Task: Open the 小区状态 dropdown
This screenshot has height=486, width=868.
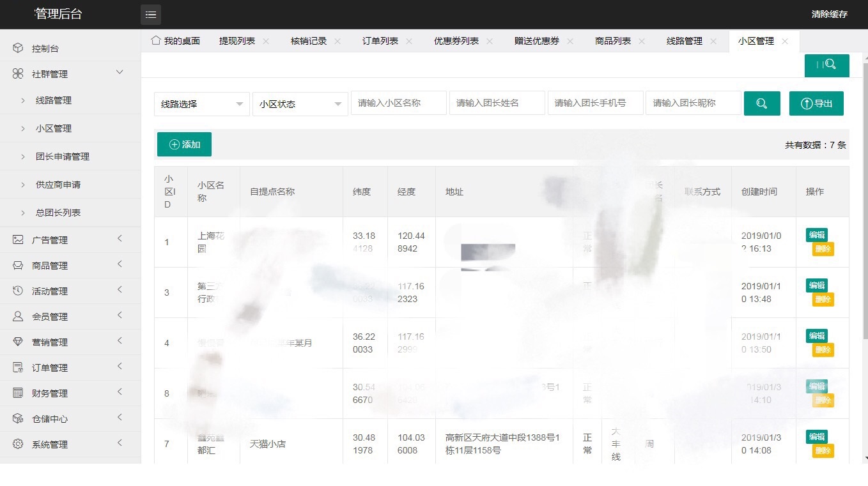Action: [299, 103]
